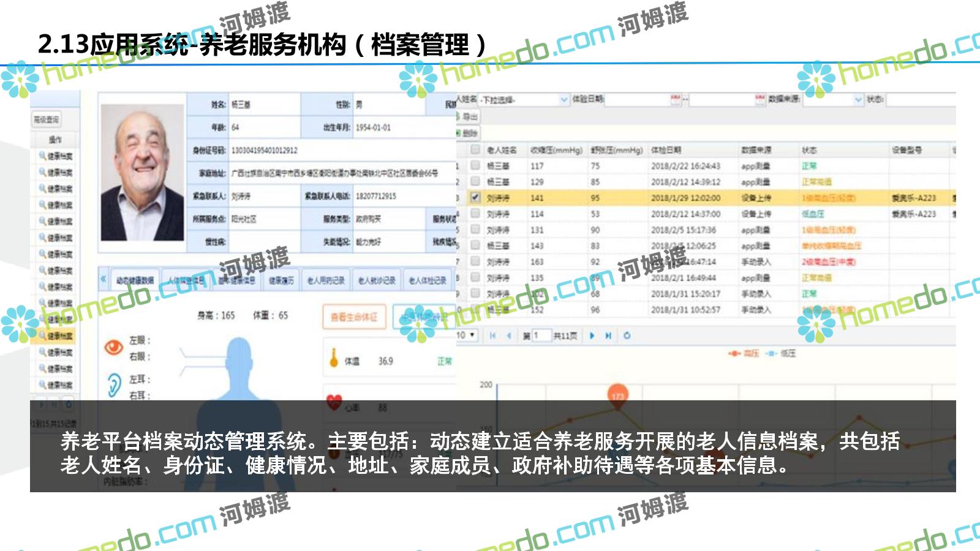Switch to the 老人用药记录 tab
This screenshot has width=980, height=551.
pyautogui.click(x=326, y=280)
